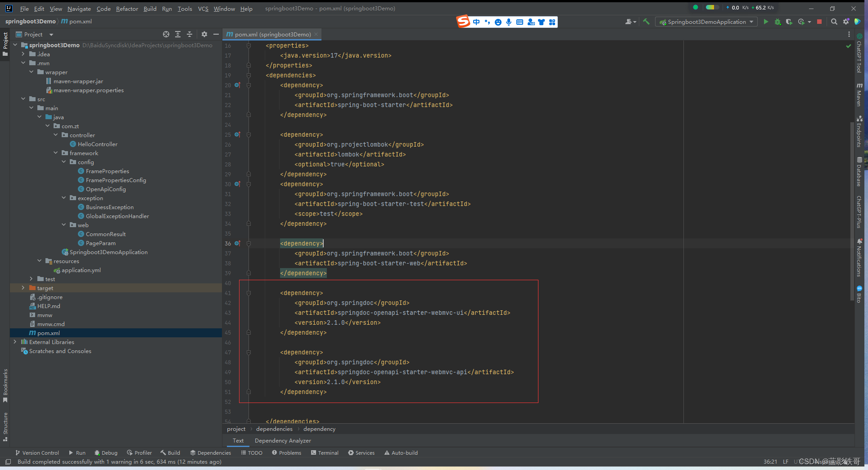Fold the dependency block at line 41
The image size is (868, 470).
click(249, 293)
